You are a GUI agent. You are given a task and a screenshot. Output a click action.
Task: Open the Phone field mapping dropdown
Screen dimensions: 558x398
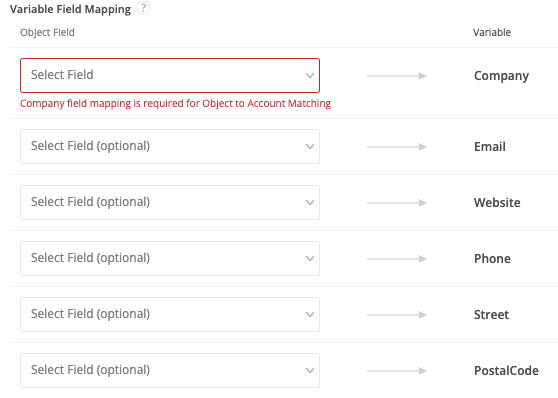point(170,258)
